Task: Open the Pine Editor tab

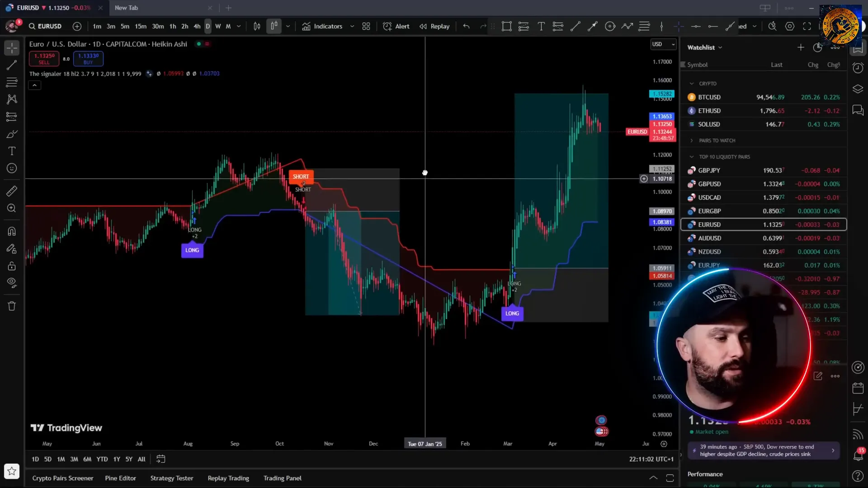Action: [120, 478]
